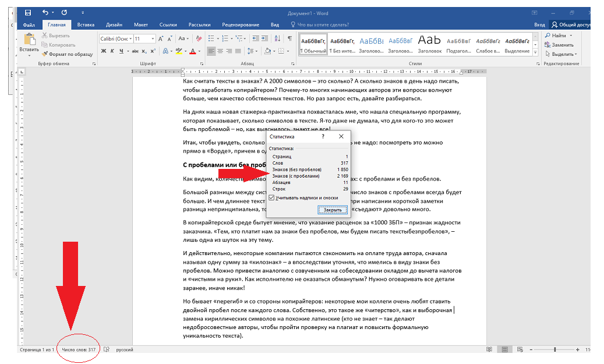Apply red font color
Viewport: 604px width, 364px height.
coord(193,51)
